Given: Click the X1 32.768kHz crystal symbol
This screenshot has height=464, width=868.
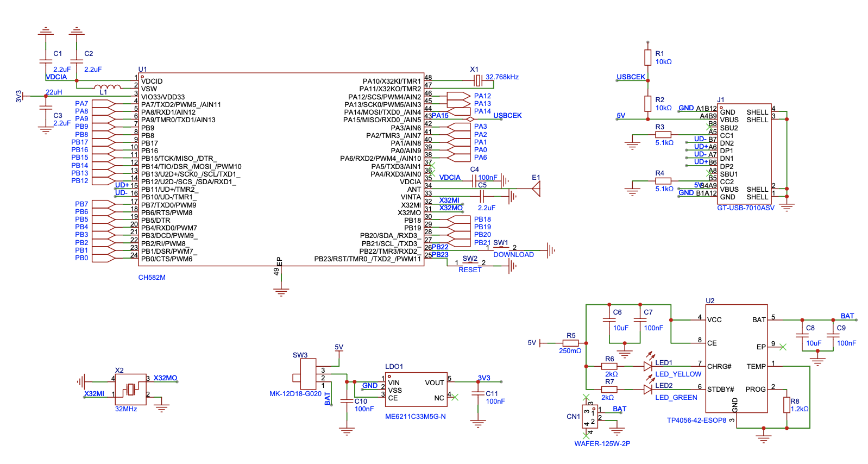Looking at the screenshot, I should (x=477, y=80).
